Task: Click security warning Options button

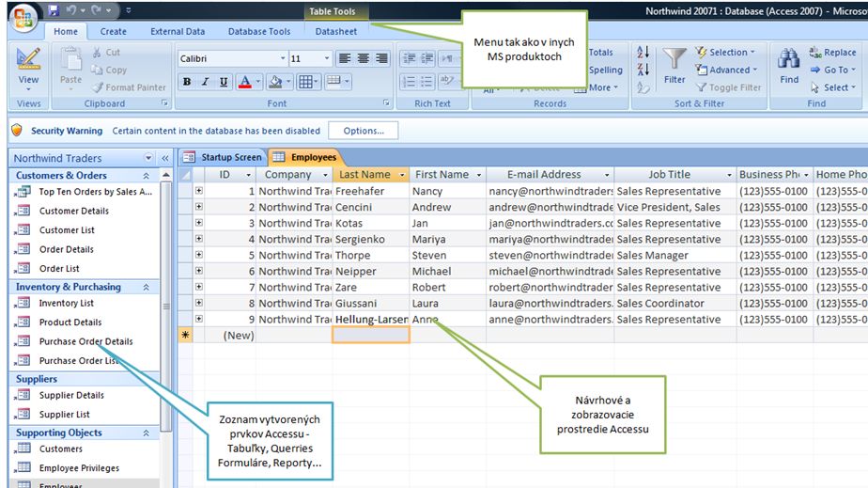Action: click(364, 131)
